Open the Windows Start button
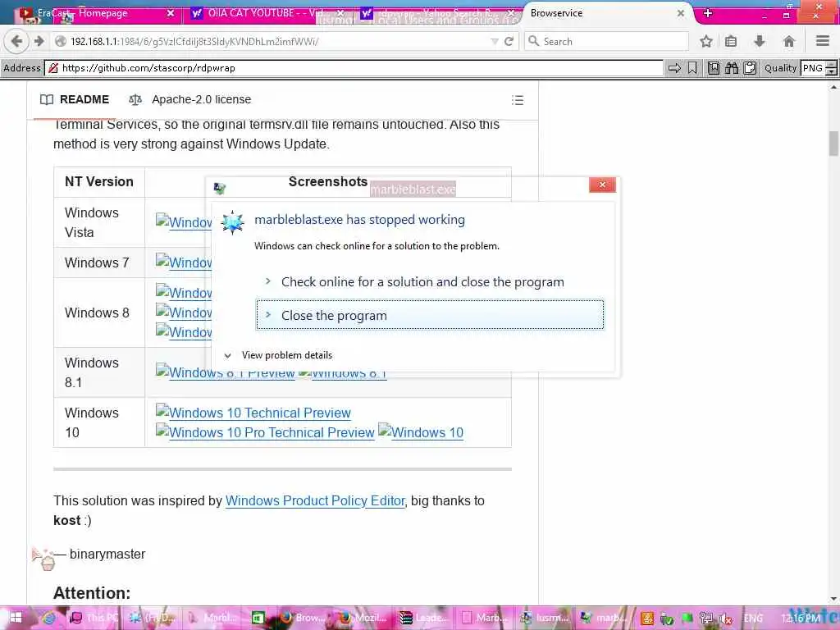Screen dimensions: 840x630 pos(15,619)
